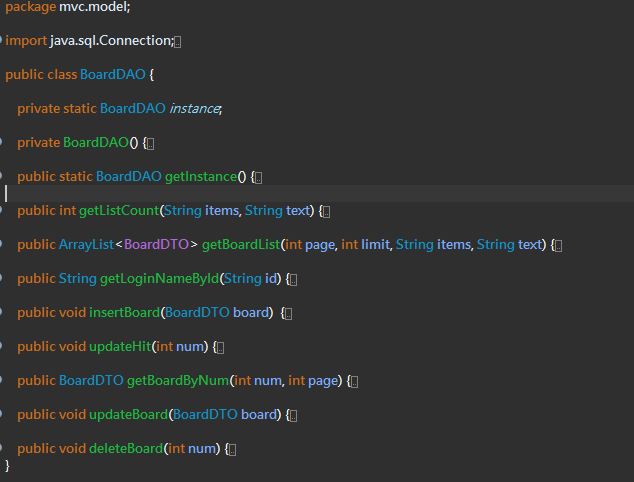Expand folded updateBoard method body
Viewport: 634px width, 482px height.
[x=294, y=416]
